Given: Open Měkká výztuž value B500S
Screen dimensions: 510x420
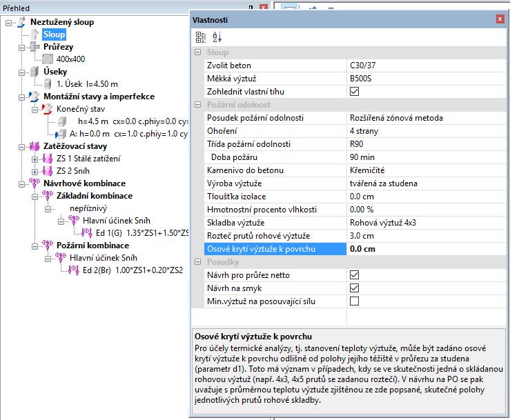Looking at the screenshot, I should click(426, 79).
